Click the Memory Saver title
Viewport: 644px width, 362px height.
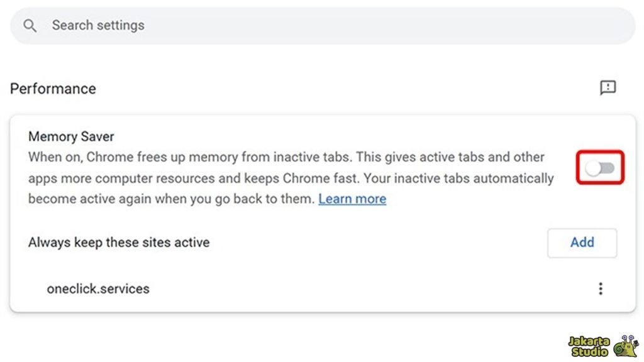pos(71,136)
